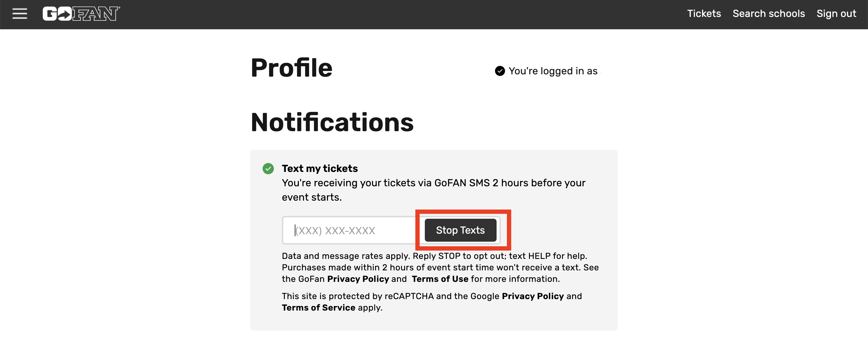View the Terms of Service

point(318,307)
